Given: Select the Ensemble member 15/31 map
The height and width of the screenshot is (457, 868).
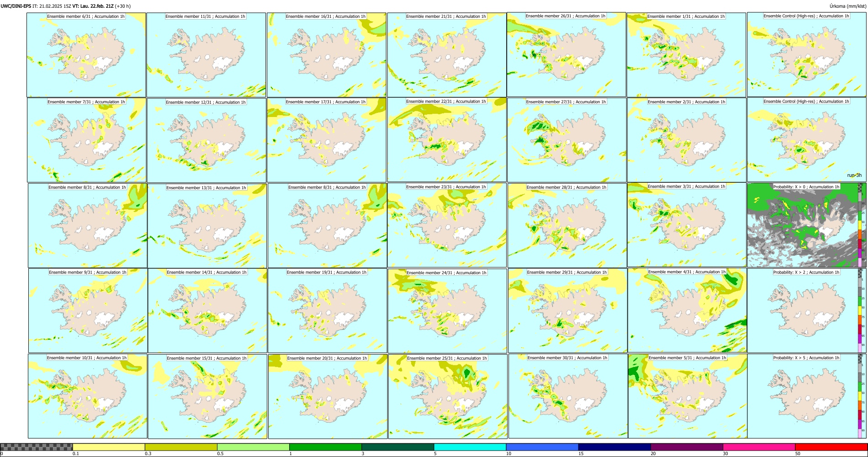Looking at the screenshot, I should tap(207, 397).
